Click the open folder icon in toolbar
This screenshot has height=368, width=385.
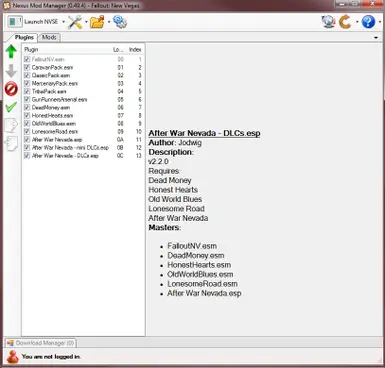(97, 22)
